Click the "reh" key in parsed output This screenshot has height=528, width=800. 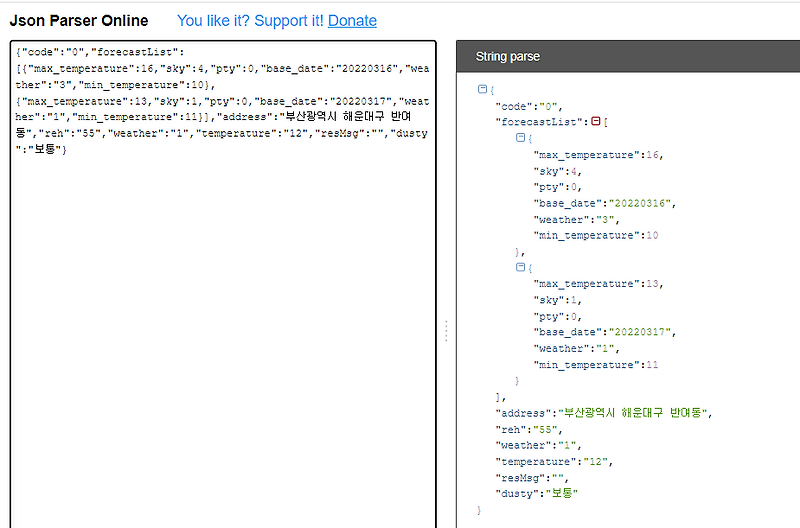point(510,429)
